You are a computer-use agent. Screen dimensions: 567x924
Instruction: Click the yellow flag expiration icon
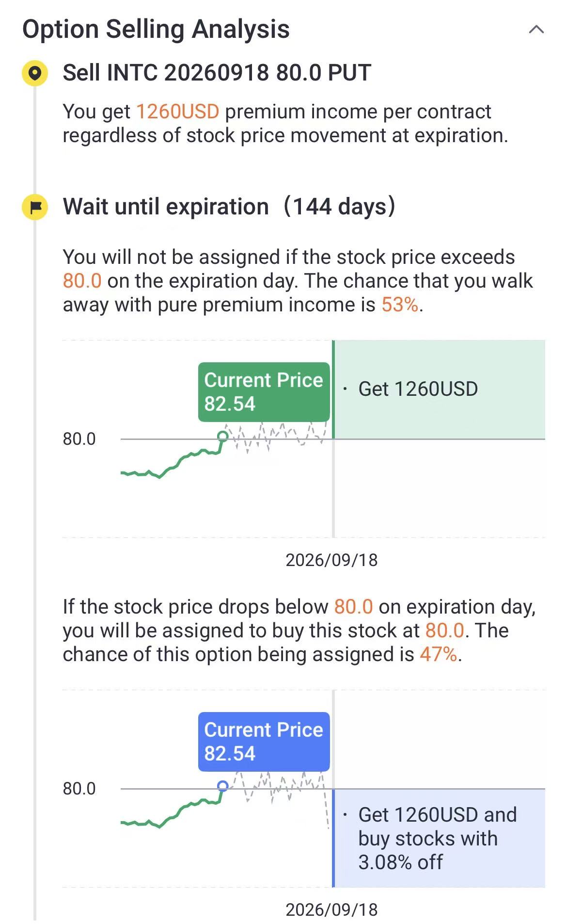tap(35, 207)
